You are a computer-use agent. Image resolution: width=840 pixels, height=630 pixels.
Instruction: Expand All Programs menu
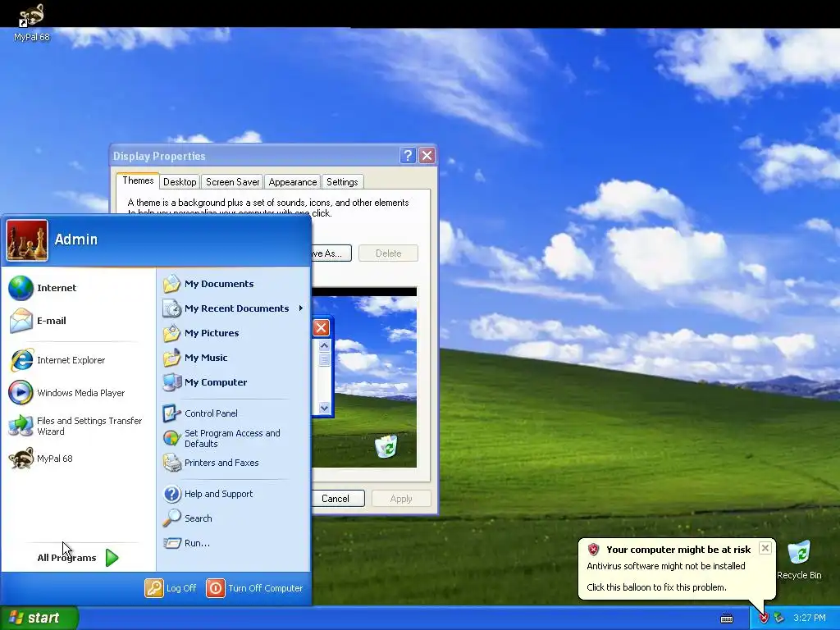pyautogui.click(x=78, y=558)
